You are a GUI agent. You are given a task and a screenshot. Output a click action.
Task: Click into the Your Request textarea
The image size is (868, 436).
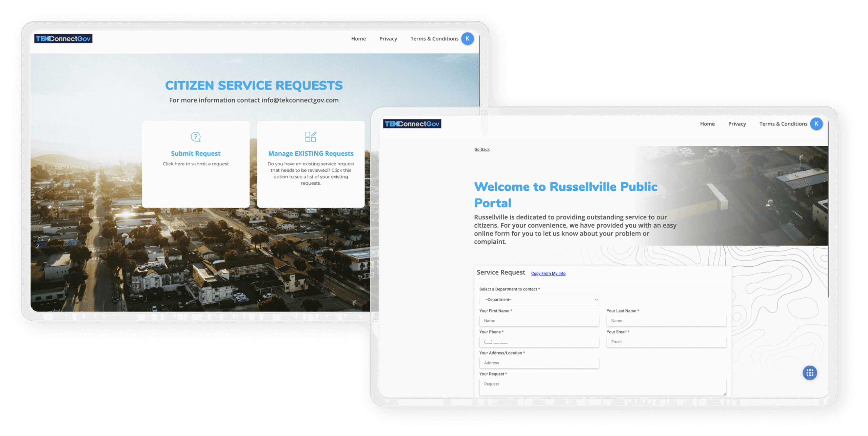click(602, 387)
